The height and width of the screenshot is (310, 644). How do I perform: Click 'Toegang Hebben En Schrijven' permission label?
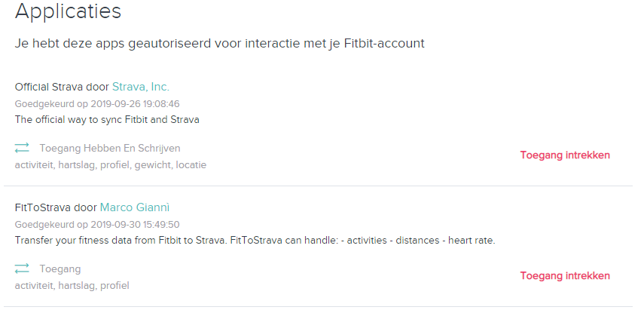pos(110,149)
